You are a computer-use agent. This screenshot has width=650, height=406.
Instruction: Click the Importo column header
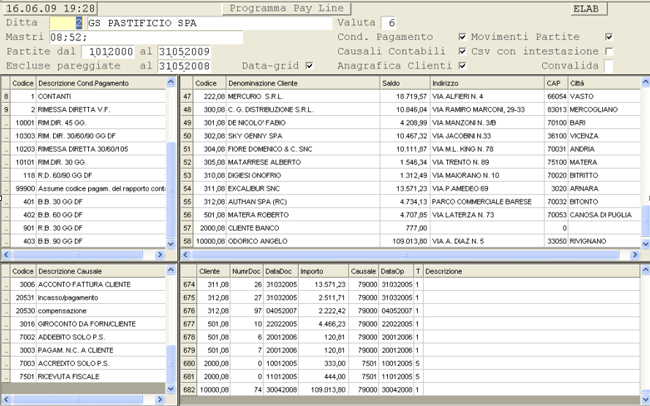pos(323,271)
